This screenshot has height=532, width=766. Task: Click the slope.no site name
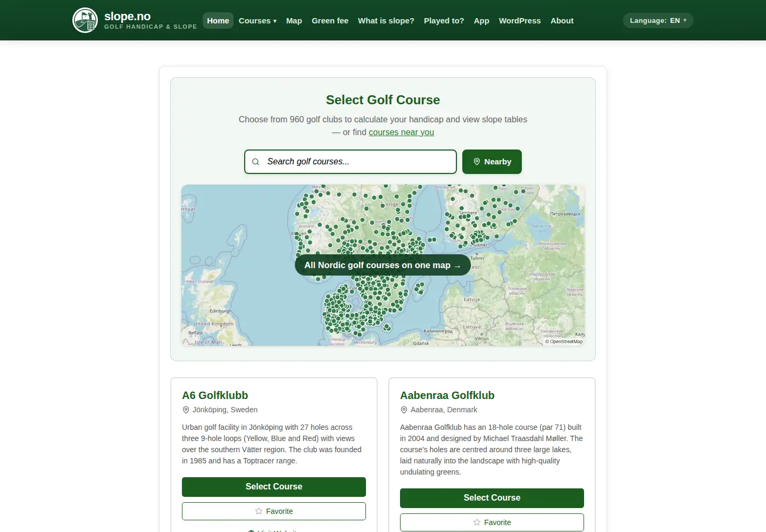coord(127,16)
